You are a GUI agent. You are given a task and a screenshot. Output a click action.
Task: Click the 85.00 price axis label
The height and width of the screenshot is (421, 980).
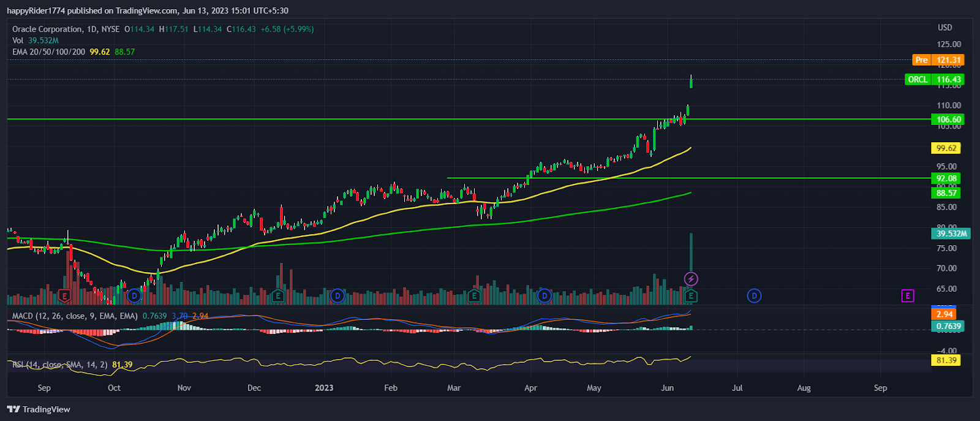[946, 207]
